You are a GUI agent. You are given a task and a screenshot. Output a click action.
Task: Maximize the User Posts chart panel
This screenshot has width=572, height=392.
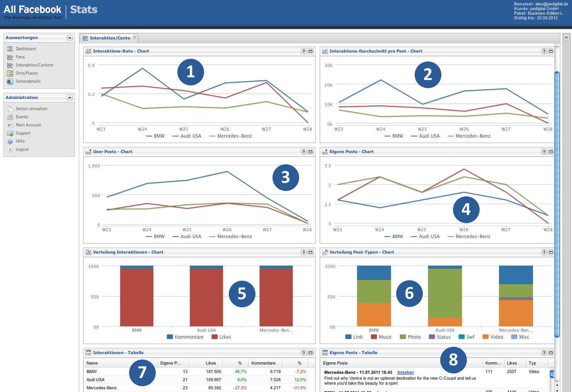pos(310,152)
